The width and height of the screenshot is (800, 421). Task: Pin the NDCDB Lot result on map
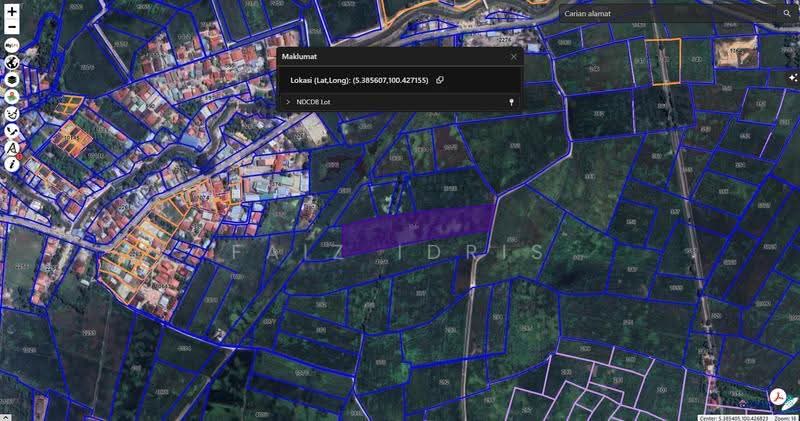pyautogui.click(x=511, y=102)
